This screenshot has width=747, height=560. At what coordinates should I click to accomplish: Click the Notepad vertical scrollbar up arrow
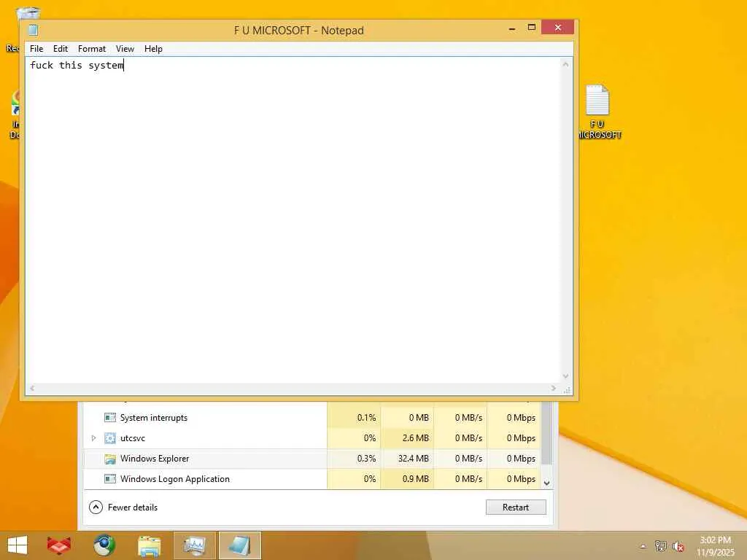565,64
